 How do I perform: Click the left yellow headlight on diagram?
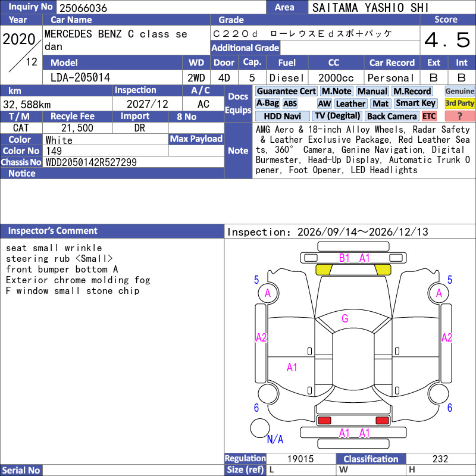[324, 270]
